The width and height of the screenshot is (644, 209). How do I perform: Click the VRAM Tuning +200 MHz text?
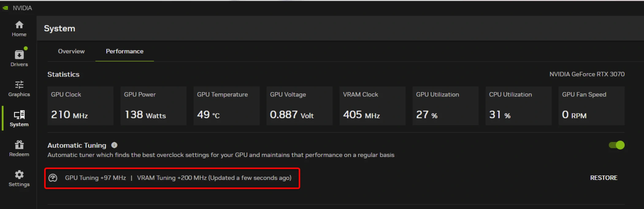[x=172, y=178]
